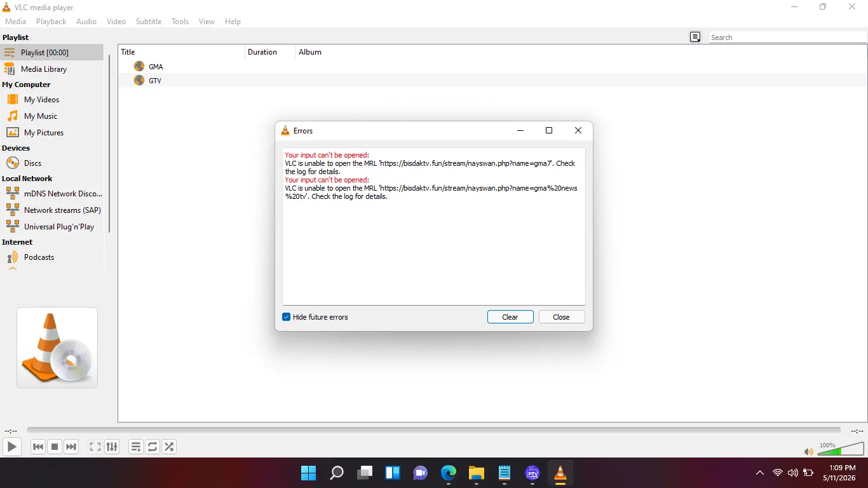Maximize the Errors dialog window

[549, 130]
